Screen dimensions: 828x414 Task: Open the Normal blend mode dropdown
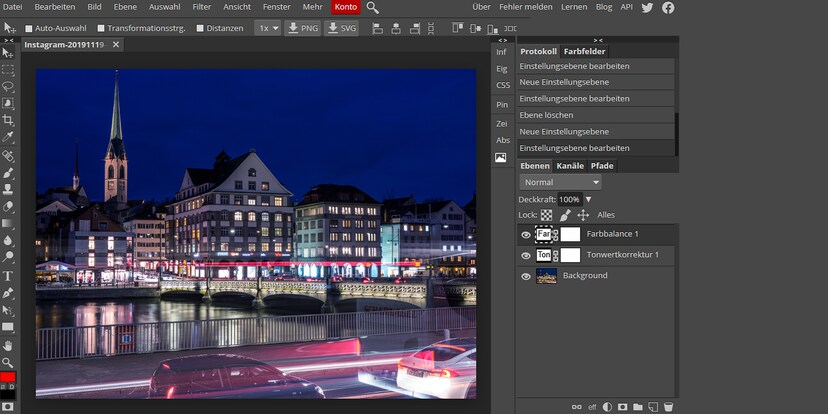(560, 182)
